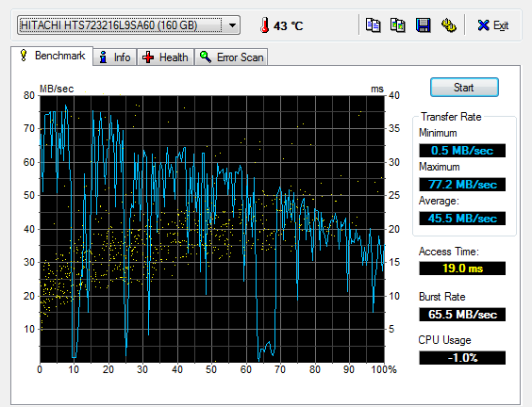
Task: Click the copy screenshot to clipboard icon
Action: point(398,25)
